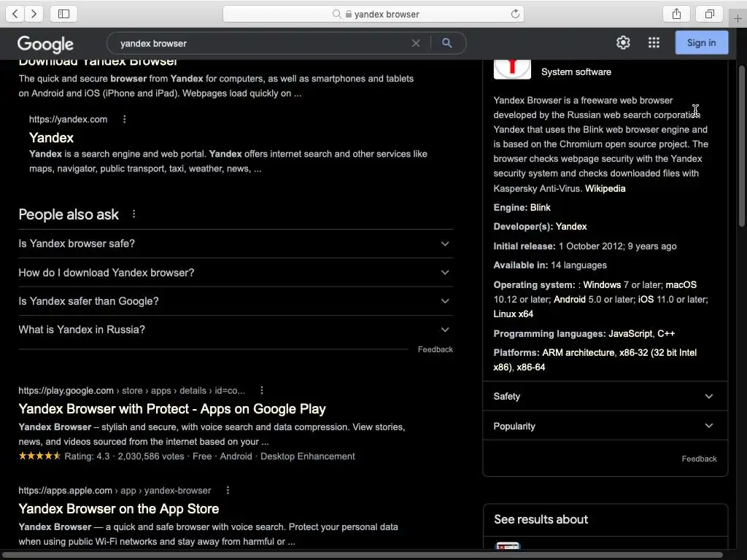Click the ARM architecture platform link
Viewport: 747px width, 560px height.
[578, 353]
